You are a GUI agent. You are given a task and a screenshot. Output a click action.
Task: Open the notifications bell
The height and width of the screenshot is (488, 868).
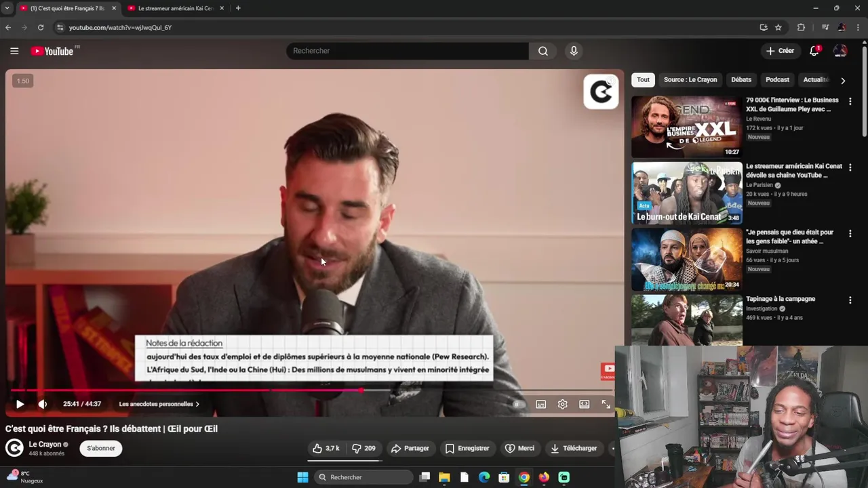[x=814, y=51]
